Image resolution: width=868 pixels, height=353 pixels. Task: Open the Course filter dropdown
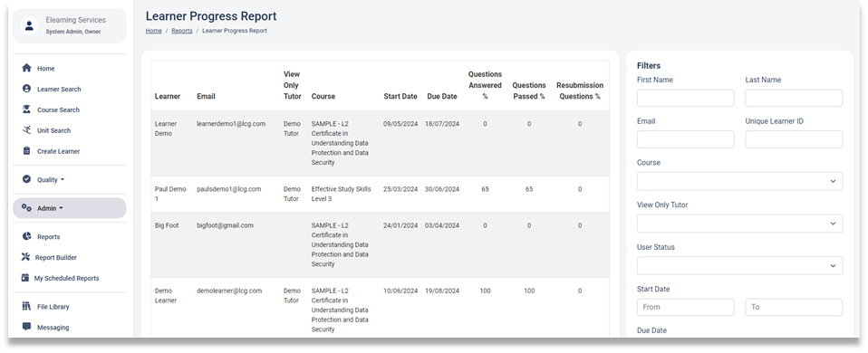click(739, 182)
